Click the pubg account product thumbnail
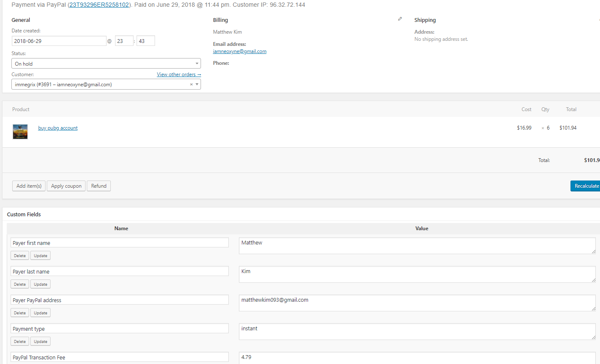Screen dimensions: 600x364 pos(20,132)
